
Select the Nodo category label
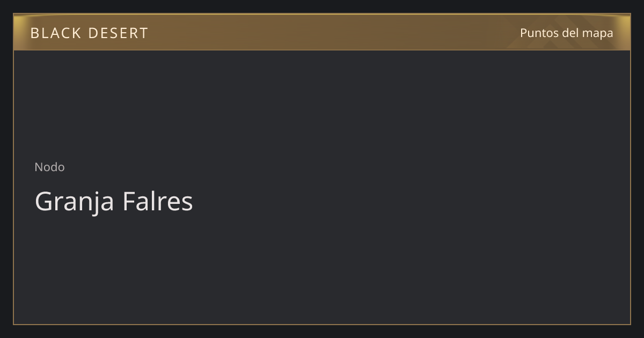click(x=49, y=167)
